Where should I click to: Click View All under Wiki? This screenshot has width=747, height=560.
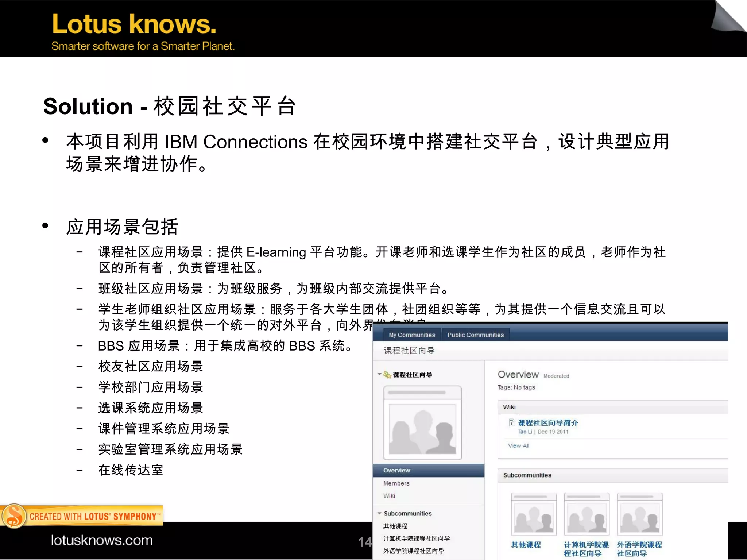[518, 445]
